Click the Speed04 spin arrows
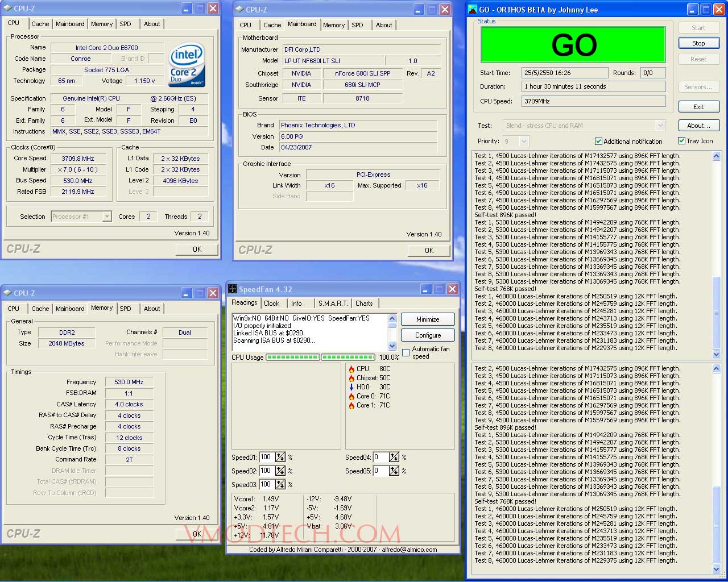728x582 pixels. (x=394, y=458)
